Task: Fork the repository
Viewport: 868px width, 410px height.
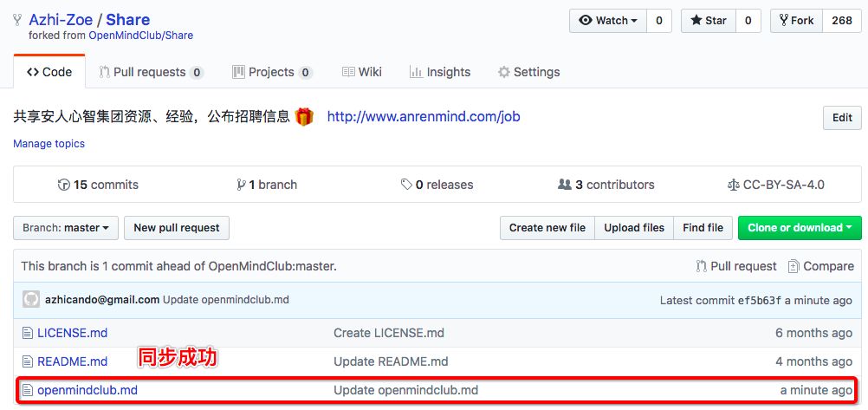Action: click(796, 21)
